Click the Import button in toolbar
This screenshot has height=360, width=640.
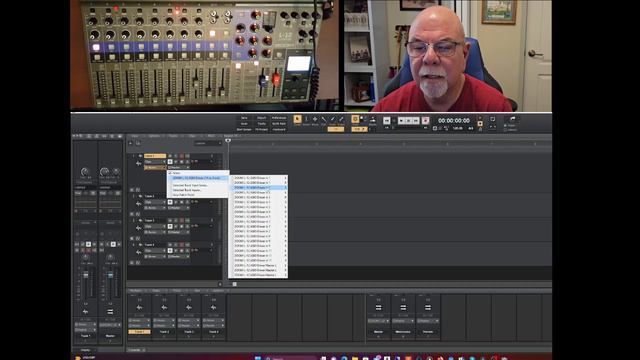pos(262,118)
